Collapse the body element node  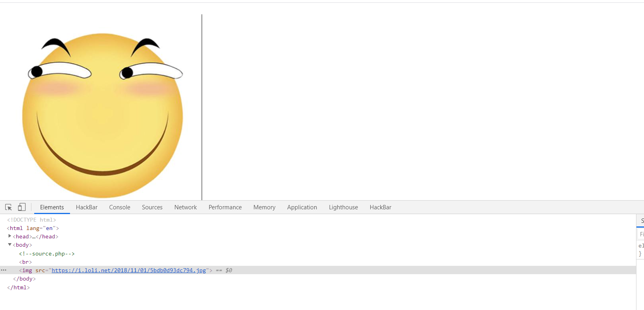pyautogui.click(x=10, y=245)
